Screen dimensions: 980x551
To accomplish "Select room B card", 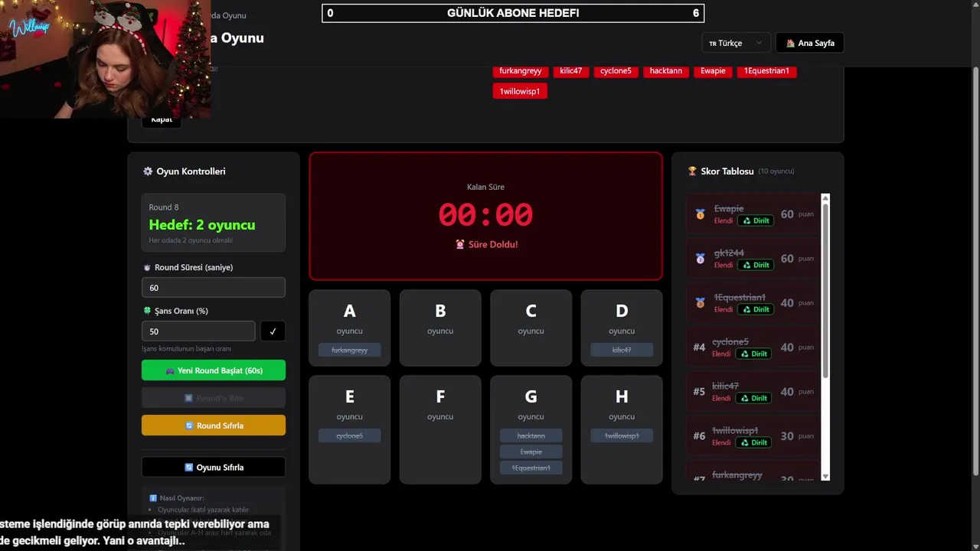I will click(440, 328).
